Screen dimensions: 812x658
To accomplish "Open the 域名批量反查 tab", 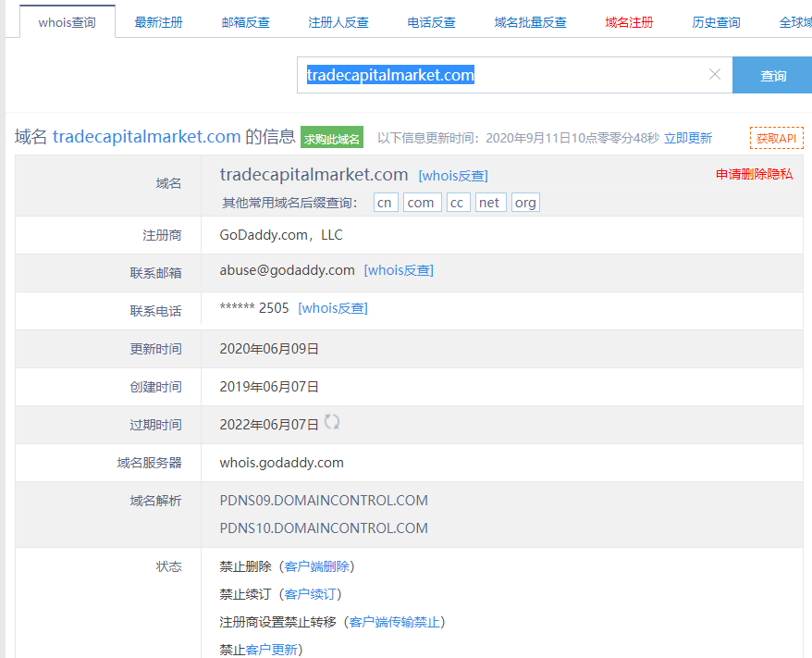I will click(x=530, y=22).
